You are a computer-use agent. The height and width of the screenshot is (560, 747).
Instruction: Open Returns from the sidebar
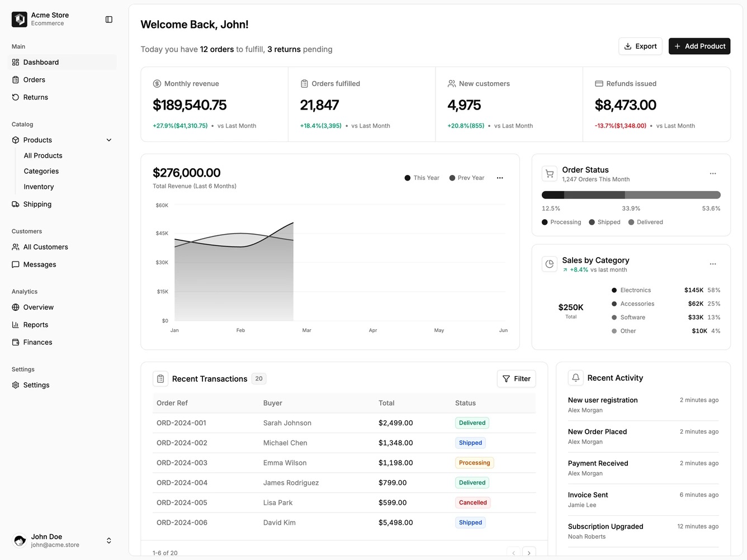(62, 97)
